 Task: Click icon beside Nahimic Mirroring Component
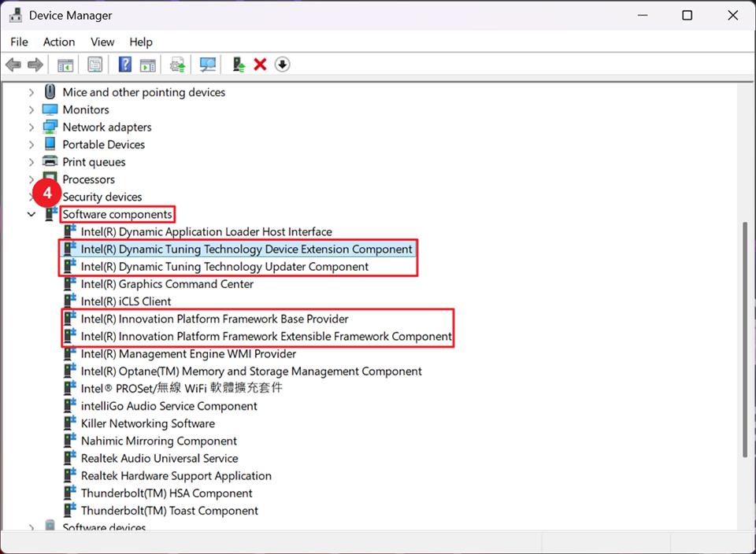pos(70,441)
